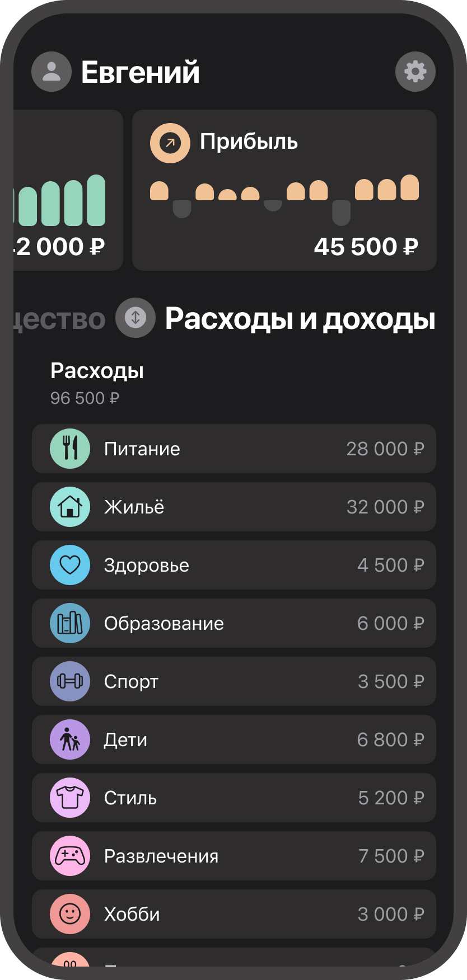Select the Развлечения gamepad icon

coord(70,856)
